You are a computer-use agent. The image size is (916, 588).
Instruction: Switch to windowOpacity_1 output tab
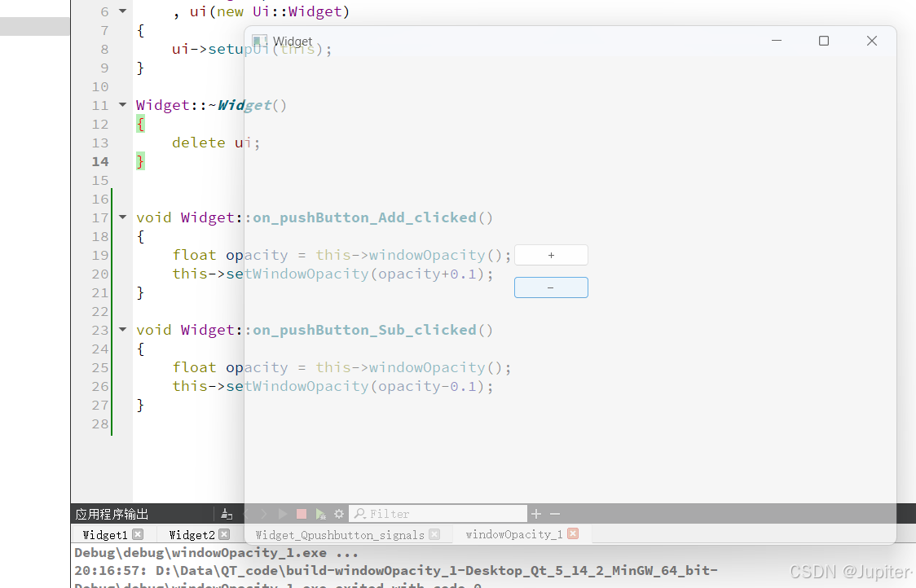click(x=514, y=534)
